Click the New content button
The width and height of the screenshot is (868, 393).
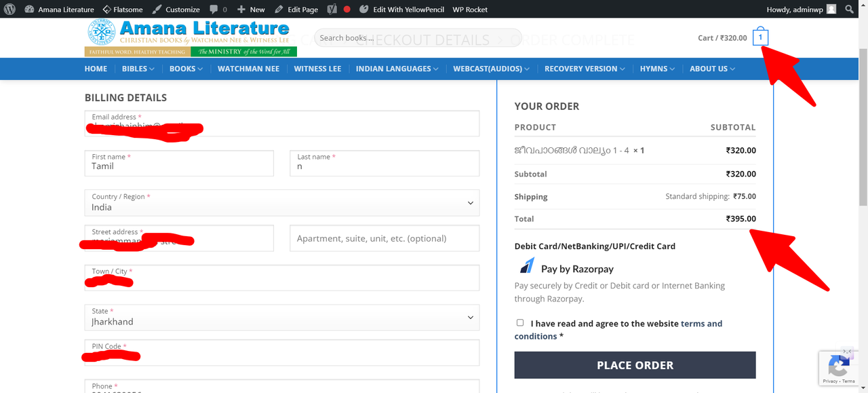[251, 10]
